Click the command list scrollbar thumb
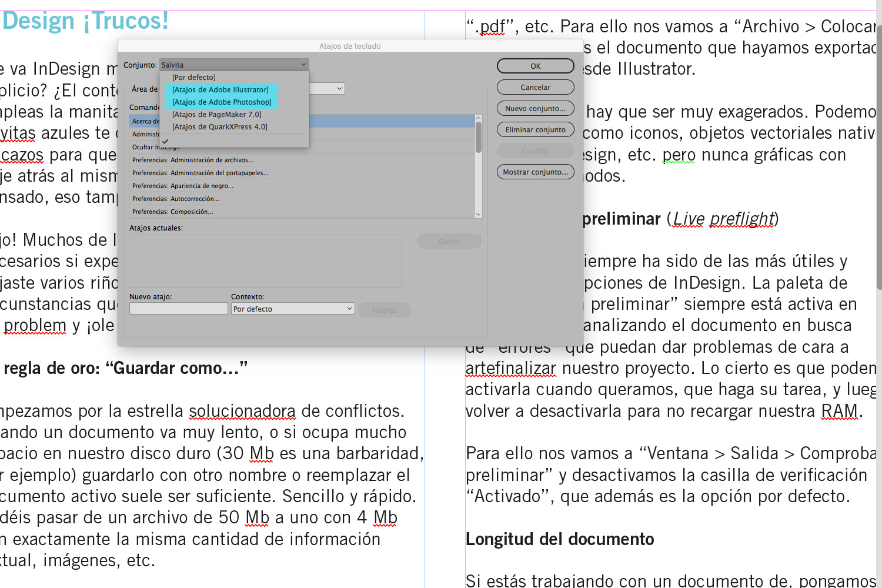 (479, 137)
